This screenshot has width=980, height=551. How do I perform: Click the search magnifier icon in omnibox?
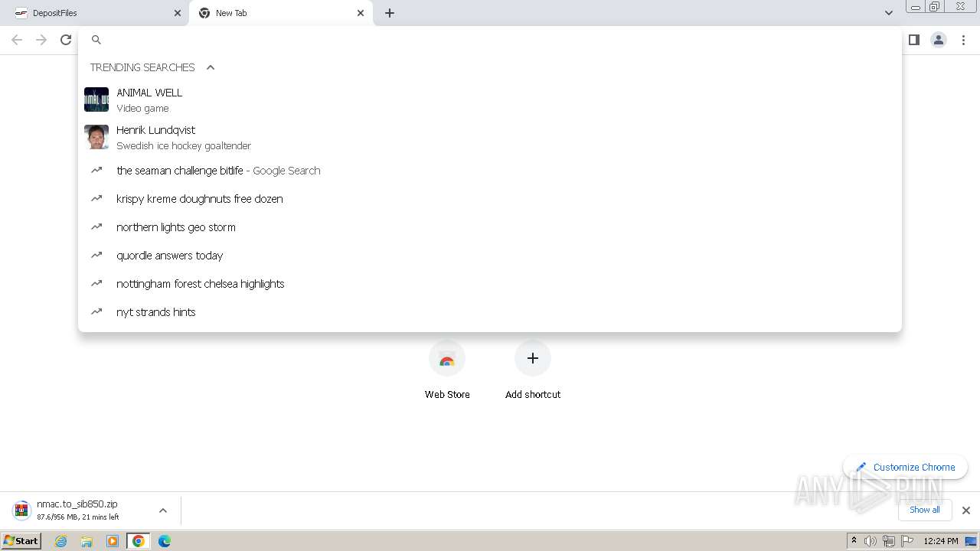(96, 40)
